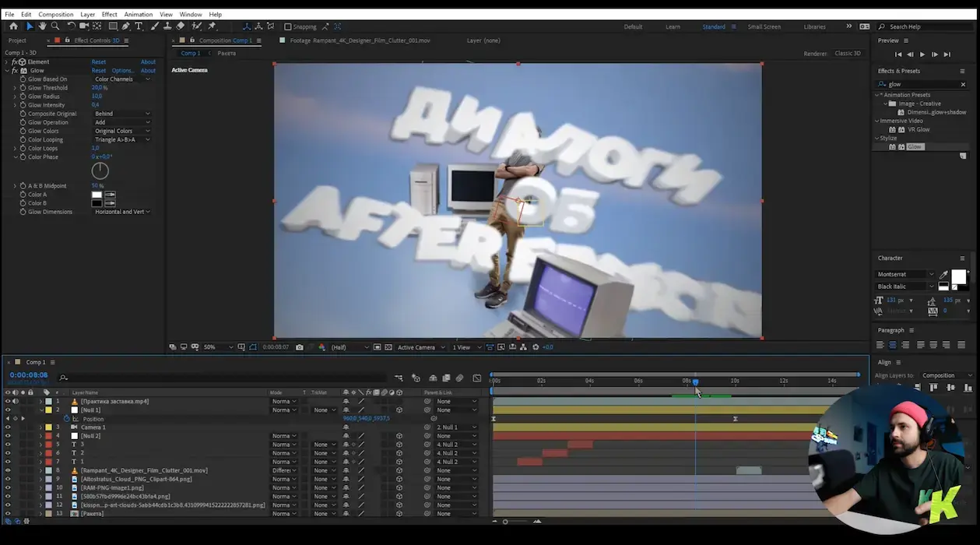
Task: Mute audio of the Практика заставка.mp4 layer
Action: [16, 402]
